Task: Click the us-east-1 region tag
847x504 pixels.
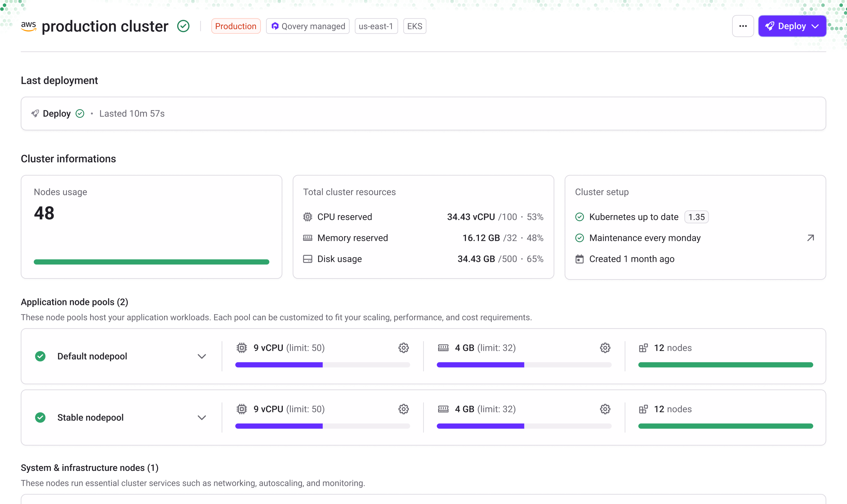Action: tap(376, 26)
